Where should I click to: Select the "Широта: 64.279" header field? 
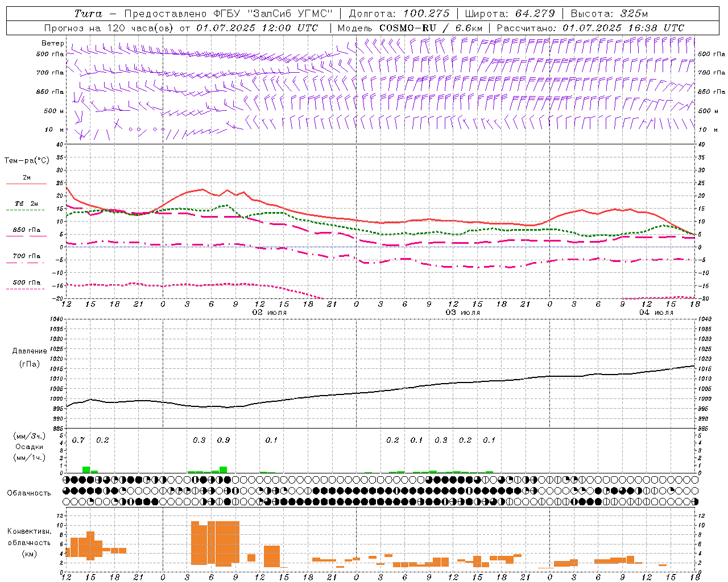(x=510, y=14)
